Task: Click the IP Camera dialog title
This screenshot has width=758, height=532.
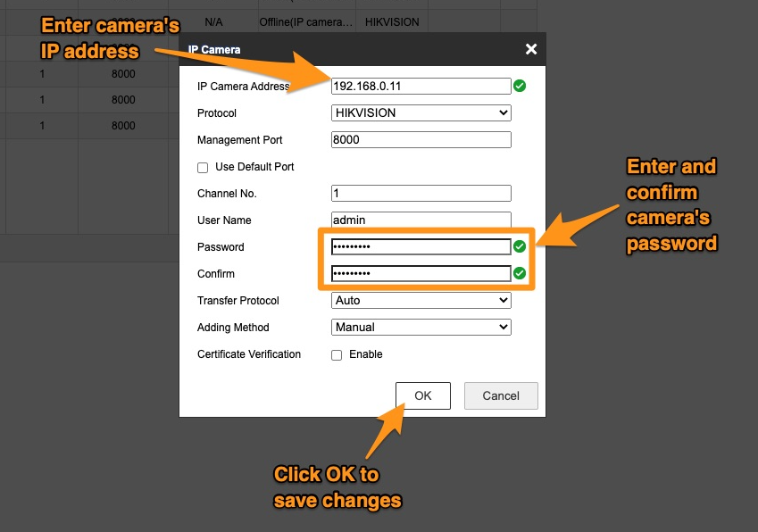Action: pyautogui.click(x=214, y=50)
